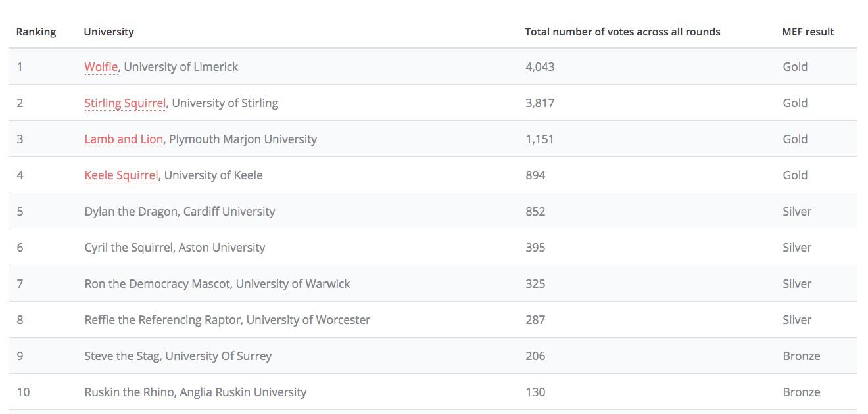This screenshot has width=868, height=414.
Task: Click the 4,043 votes cell
Action: coord(540,67)
